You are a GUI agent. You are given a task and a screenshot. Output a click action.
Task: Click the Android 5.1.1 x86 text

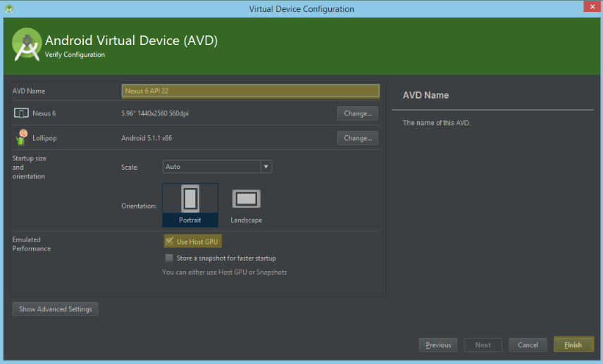(147, 138)
